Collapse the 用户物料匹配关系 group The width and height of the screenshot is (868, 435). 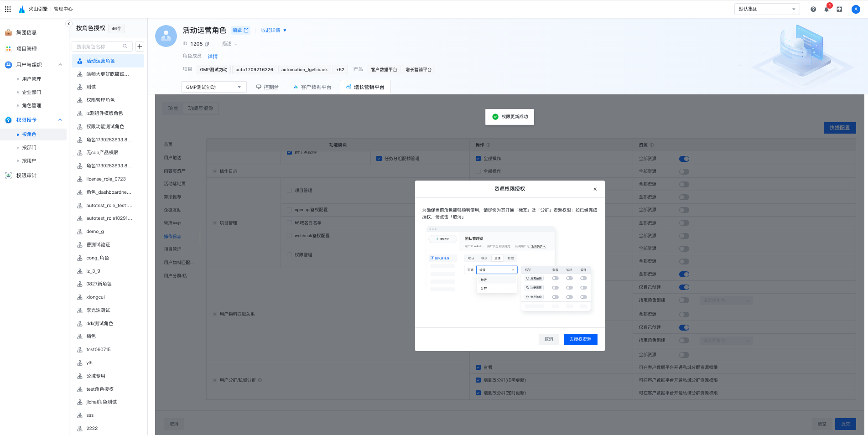tap(215, 314)
